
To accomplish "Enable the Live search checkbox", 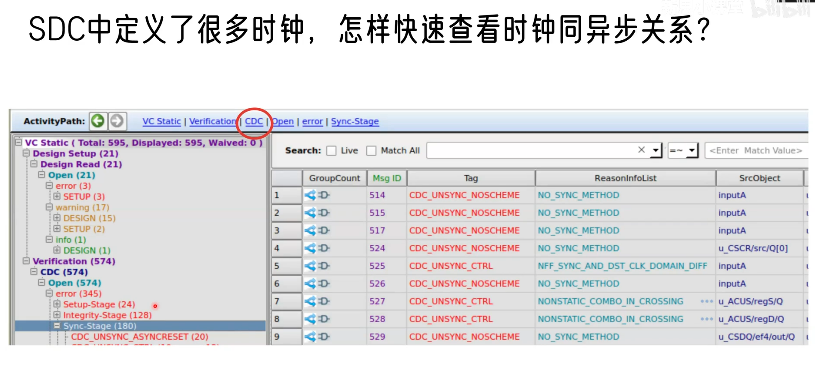I will 331,151.
